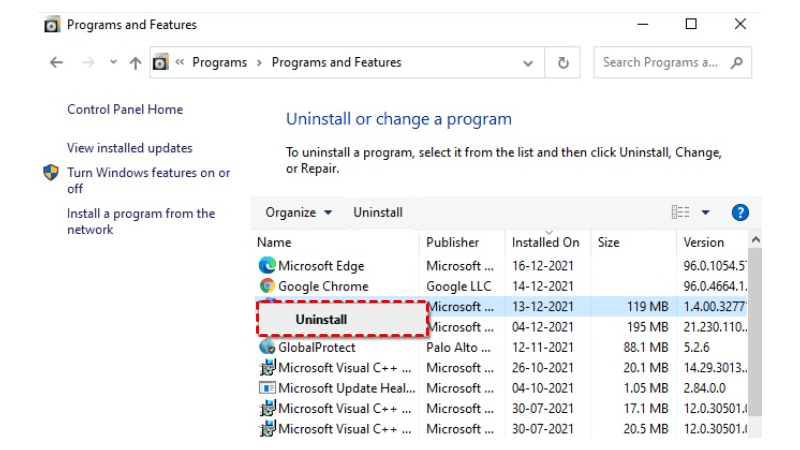Maximize the Programs and Features window
Image resolution: width=800 pixels, height=450 pixels.
(x=691, y=24)
